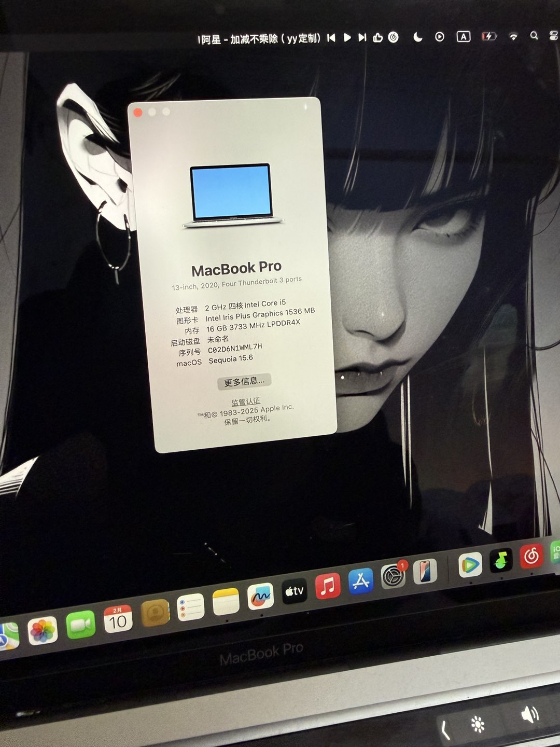Open the input source menu (A)
Image resolution: width=560 pixels, height=747 pixels.
(x=463, y=36)
